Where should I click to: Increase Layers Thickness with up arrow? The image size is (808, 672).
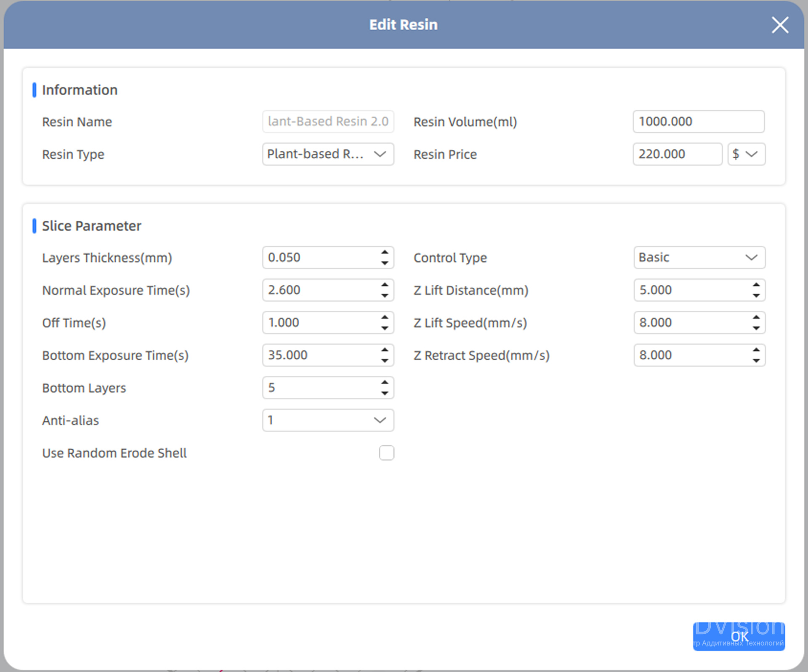[384, 252]
